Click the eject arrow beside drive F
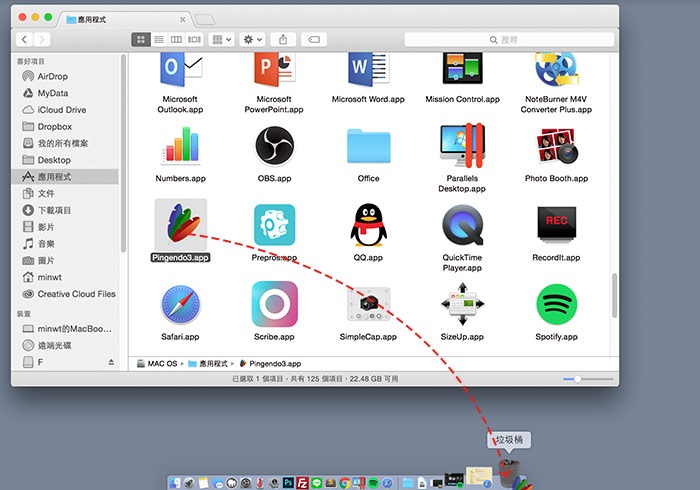Viewport: 700px width, 490px height. click(x=111, y=362)
